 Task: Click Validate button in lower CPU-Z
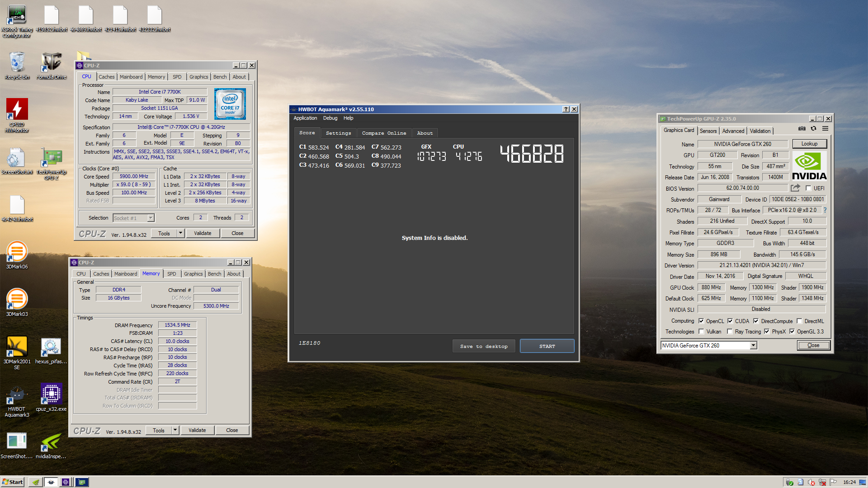point(197,430)
